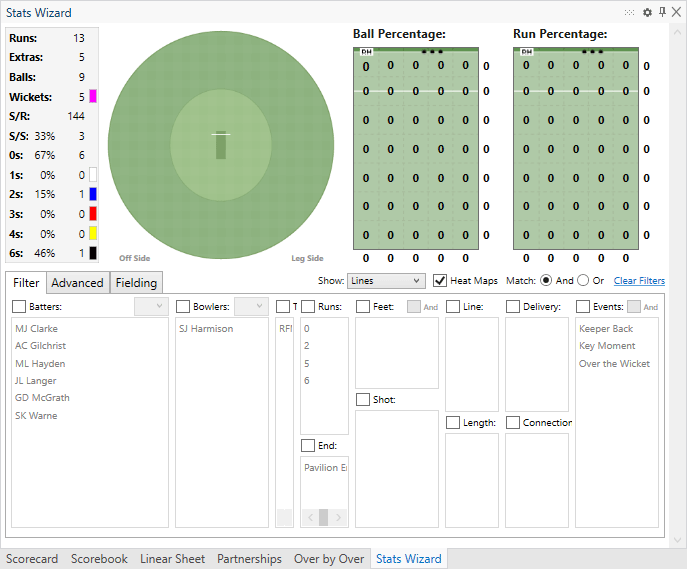Enable the Shot filter checkbox
The width and height of the screenshot is (687, 569).
[x=363, y=400]
